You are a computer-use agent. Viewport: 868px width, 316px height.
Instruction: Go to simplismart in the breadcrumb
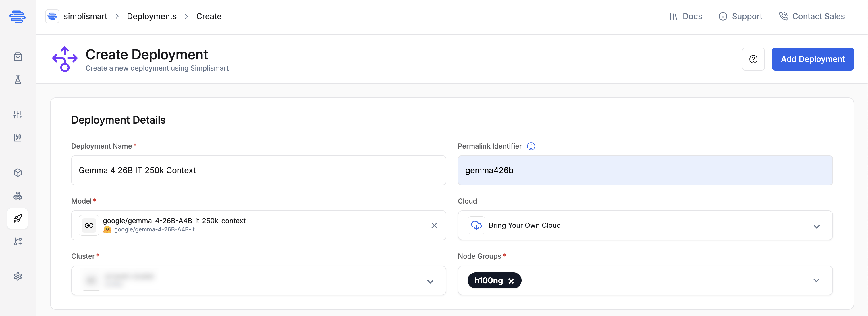85,17
